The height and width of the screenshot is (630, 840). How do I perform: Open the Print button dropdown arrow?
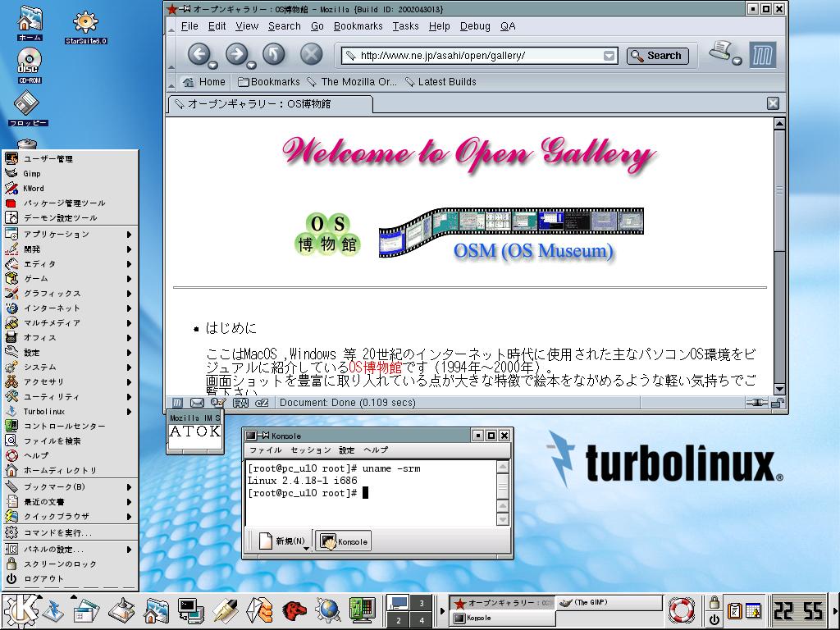(x=737, y=61)
